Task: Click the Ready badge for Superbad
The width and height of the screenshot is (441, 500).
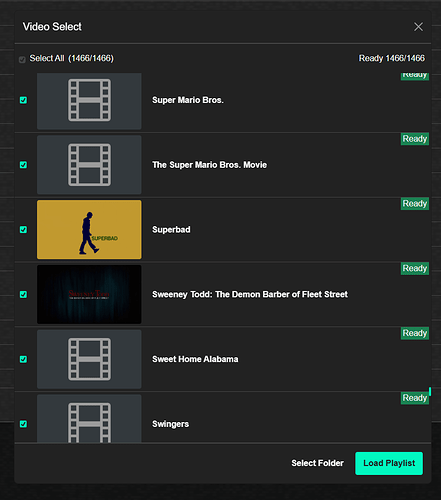Action: click(415, 204)
